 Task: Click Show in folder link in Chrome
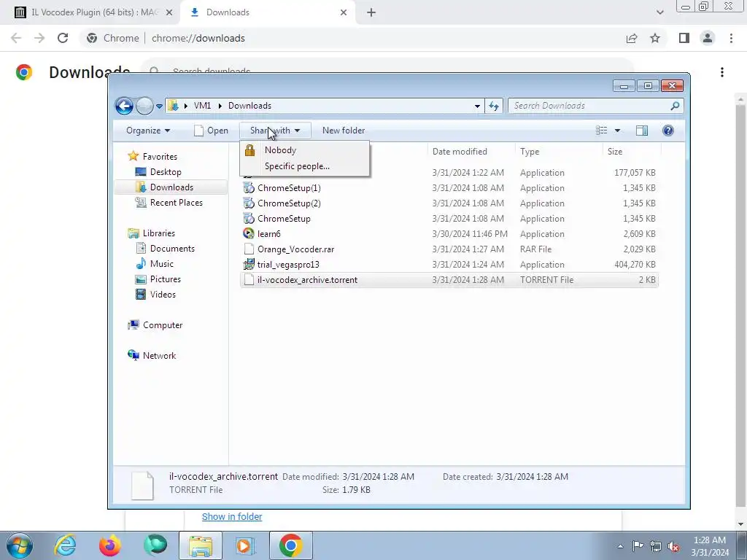[232, 517]
